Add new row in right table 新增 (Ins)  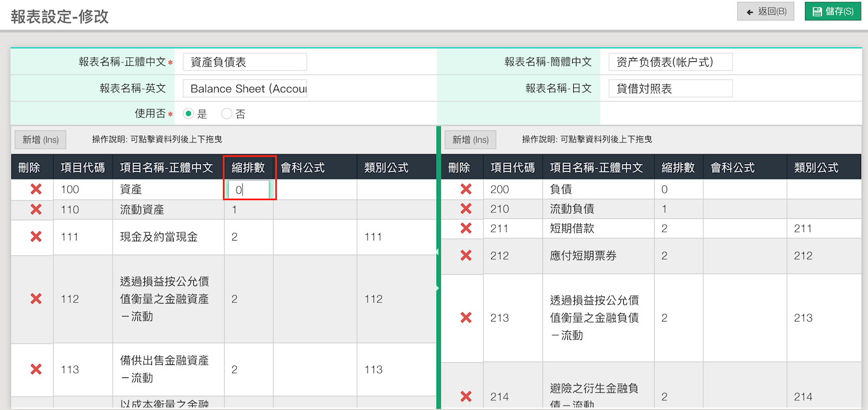470,140
